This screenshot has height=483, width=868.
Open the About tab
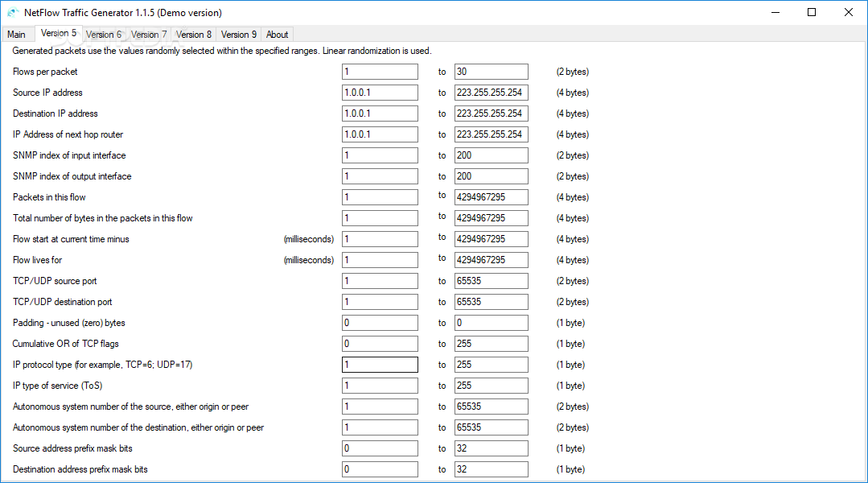(278, 35)
